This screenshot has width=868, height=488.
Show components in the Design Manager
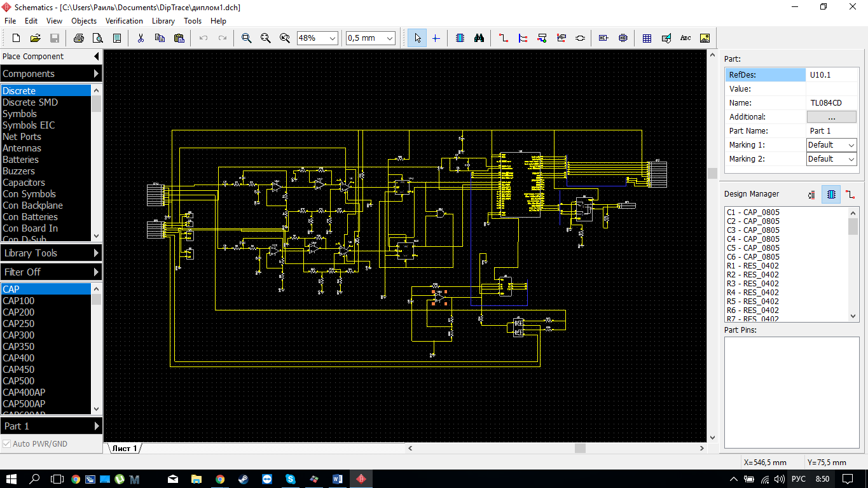click(831, 194)
